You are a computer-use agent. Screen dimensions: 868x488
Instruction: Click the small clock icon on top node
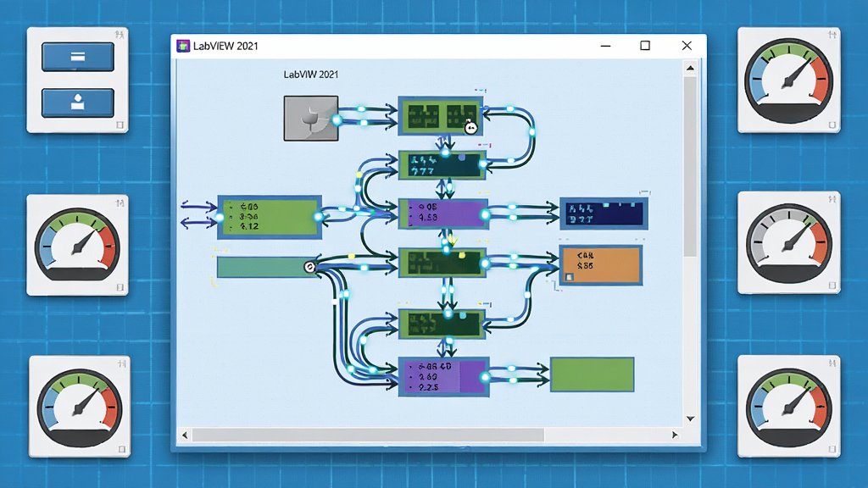[470, 128]
